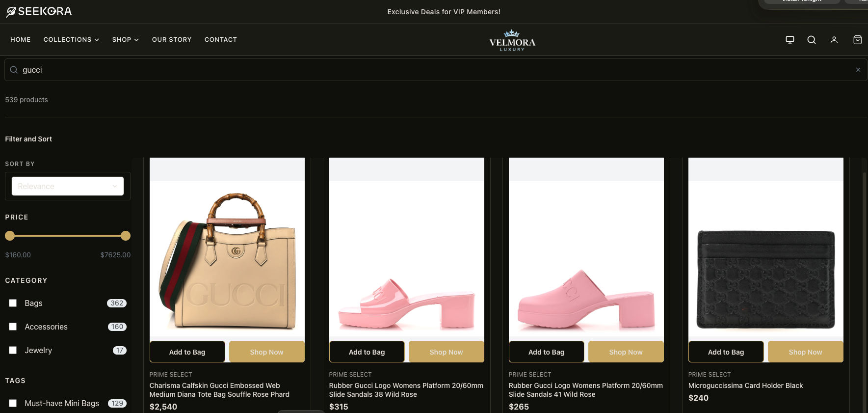Open the size 38 pink sandal image
Viewport: 868px width, 413px height.
coord(407,259)
